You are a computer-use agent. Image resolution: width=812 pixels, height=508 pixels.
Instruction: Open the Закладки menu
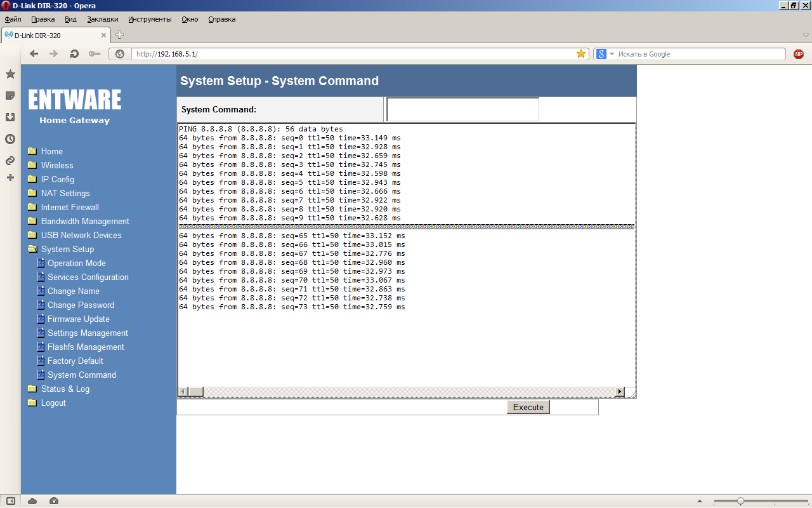102,19
